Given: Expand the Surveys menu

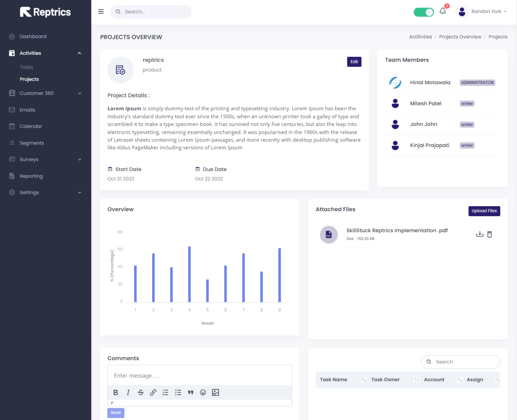Looking at the screenshot, I should (x=79, y=159).
